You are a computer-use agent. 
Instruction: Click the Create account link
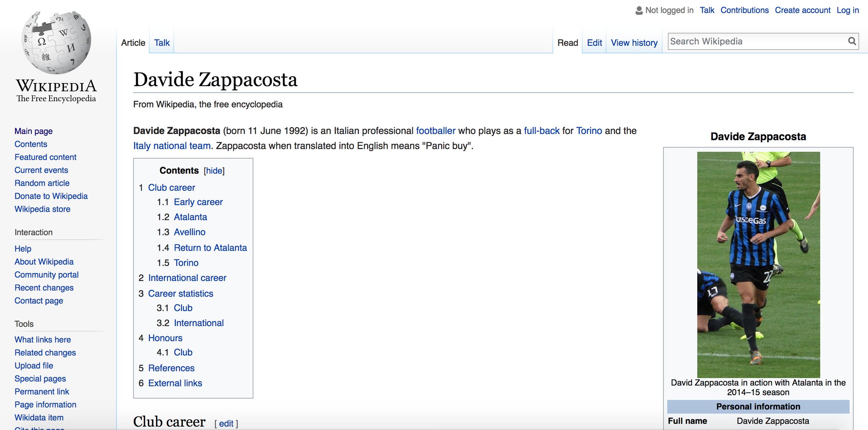[802, 10]
